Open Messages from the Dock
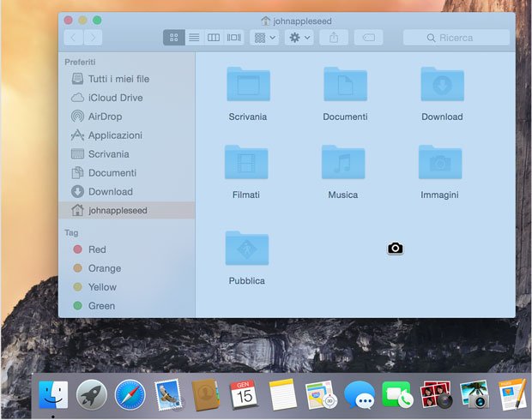 (x=360, y=394)
